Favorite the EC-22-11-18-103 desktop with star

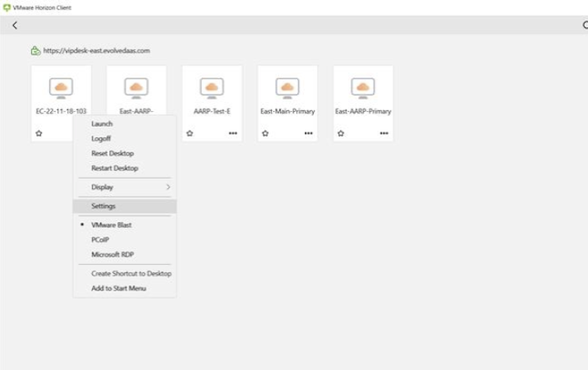pos(39,133)
